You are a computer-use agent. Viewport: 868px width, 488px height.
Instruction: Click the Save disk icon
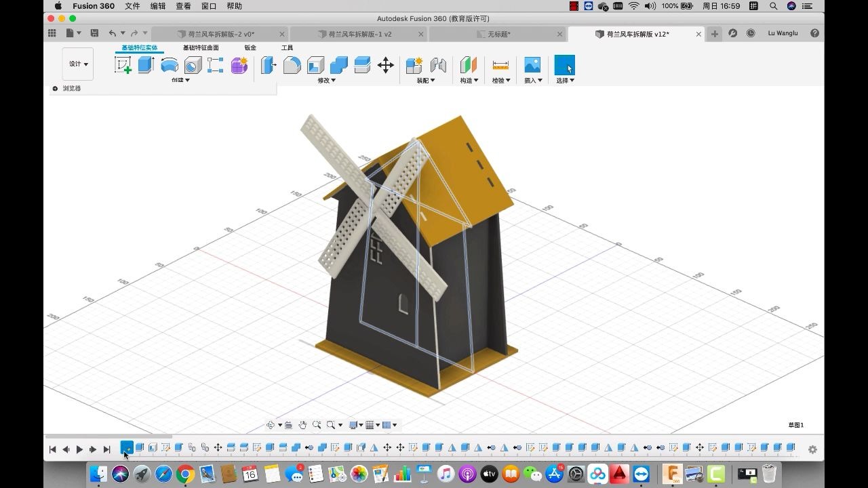pyautogui.click(x=94, y=33)
